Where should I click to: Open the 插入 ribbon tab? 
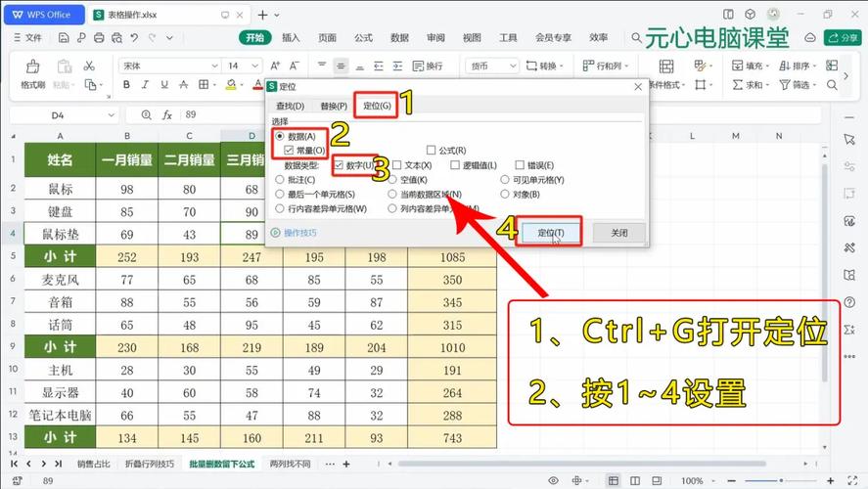[291, 37]
